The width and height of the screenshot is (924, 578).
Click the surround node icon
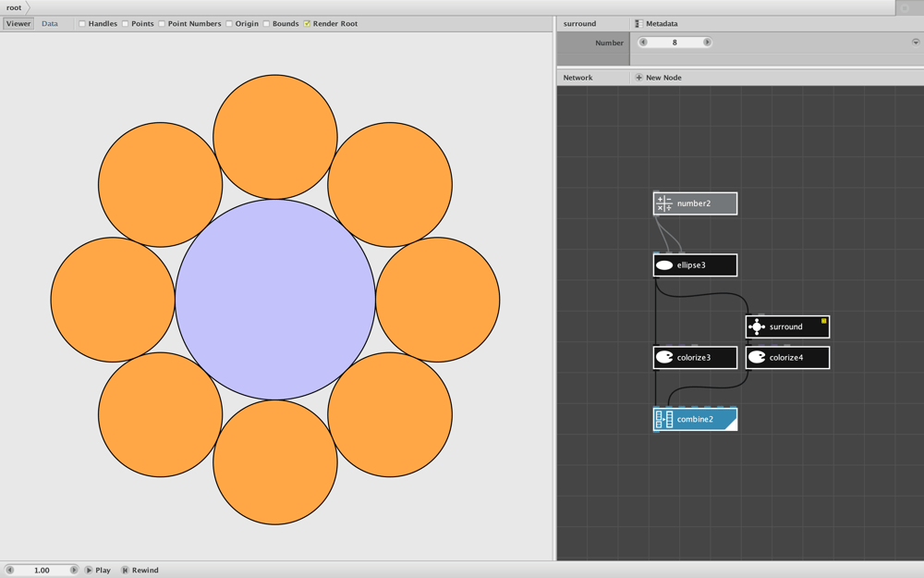(757, 326)
